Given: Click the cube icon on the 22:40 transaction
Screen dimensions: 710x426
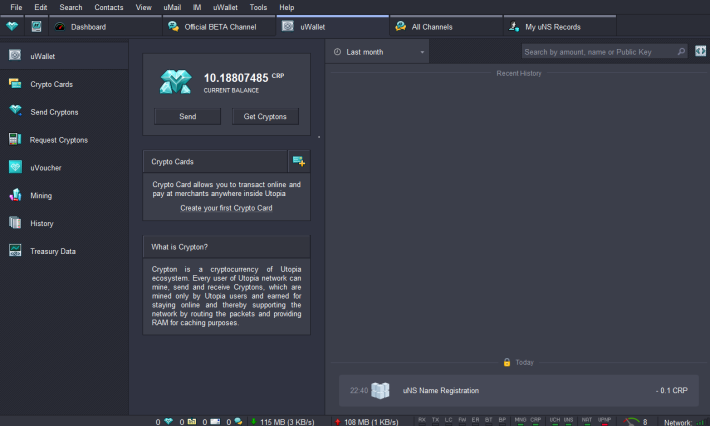Looking at the screenshot, I should tap(380, 390).
